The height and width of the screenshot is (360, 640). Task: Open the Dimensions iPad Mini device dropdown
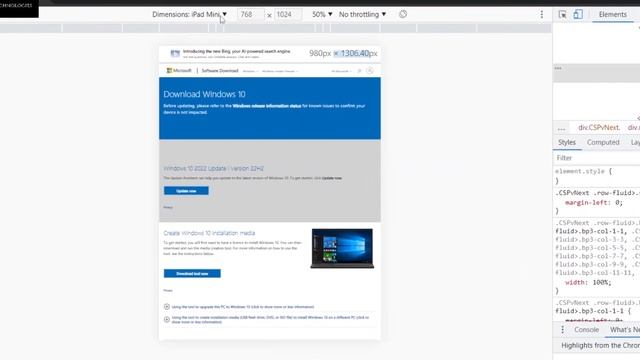[x=189, y=14]
